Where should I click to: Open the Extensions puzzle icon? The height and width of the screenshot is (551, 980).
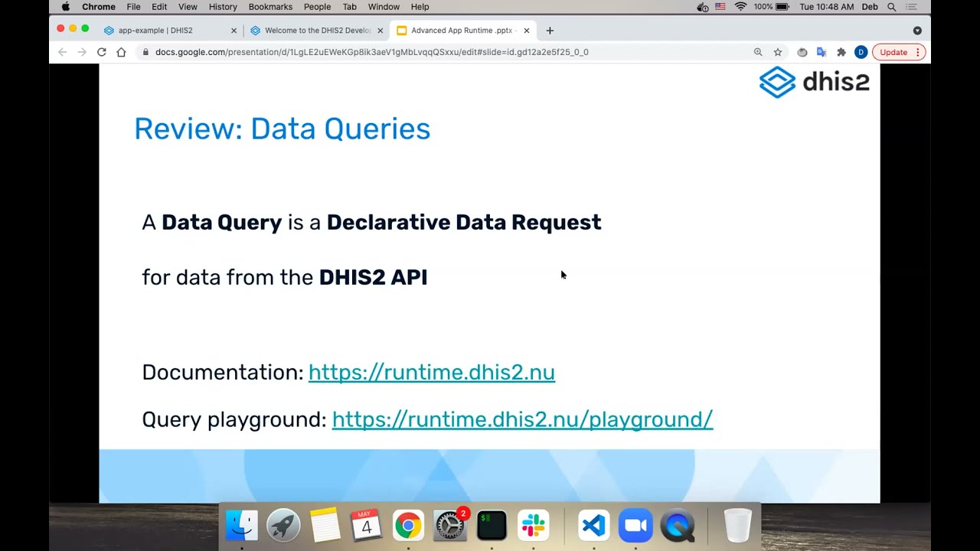coord(841,52)
